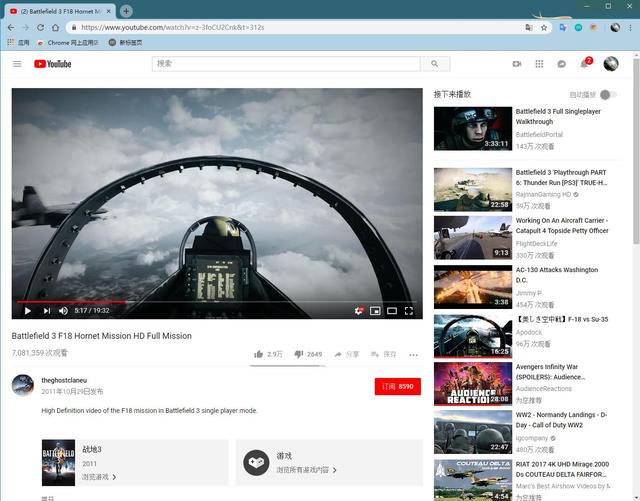Image resolution: width=640 pixels, height=501 pixels.
Task: Enter fullscreen mode
Action: pyautogui.click(x=409, y=311)
